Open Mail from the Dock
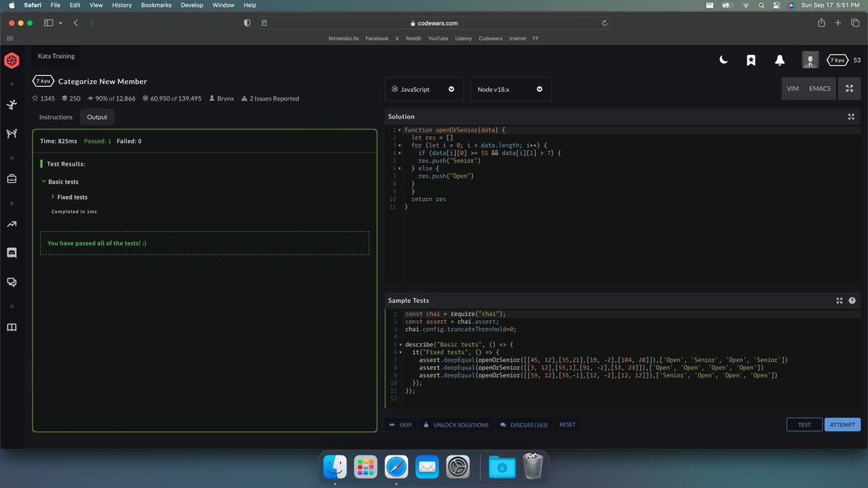 click(427, 467)
